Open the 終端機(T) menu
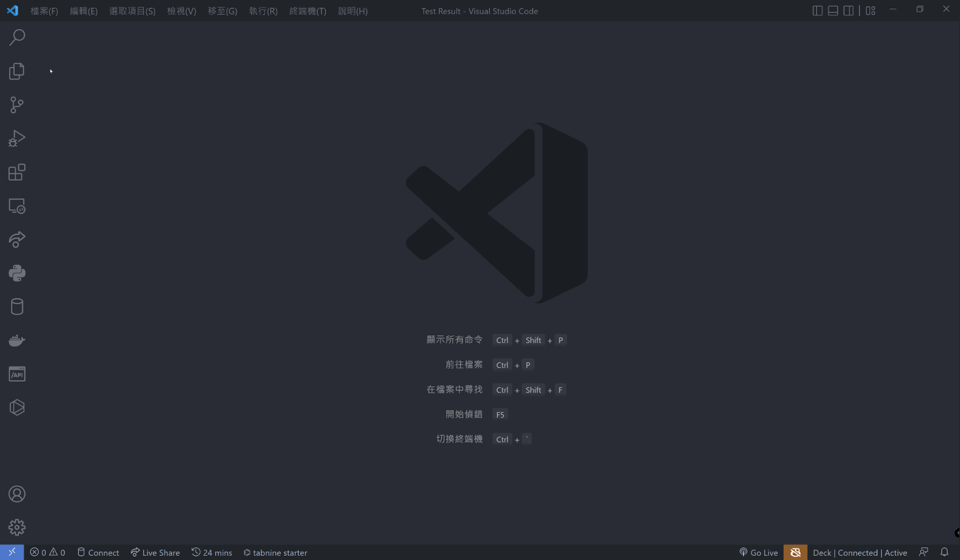This screenshot has width=960, height=560. [308, 11]
